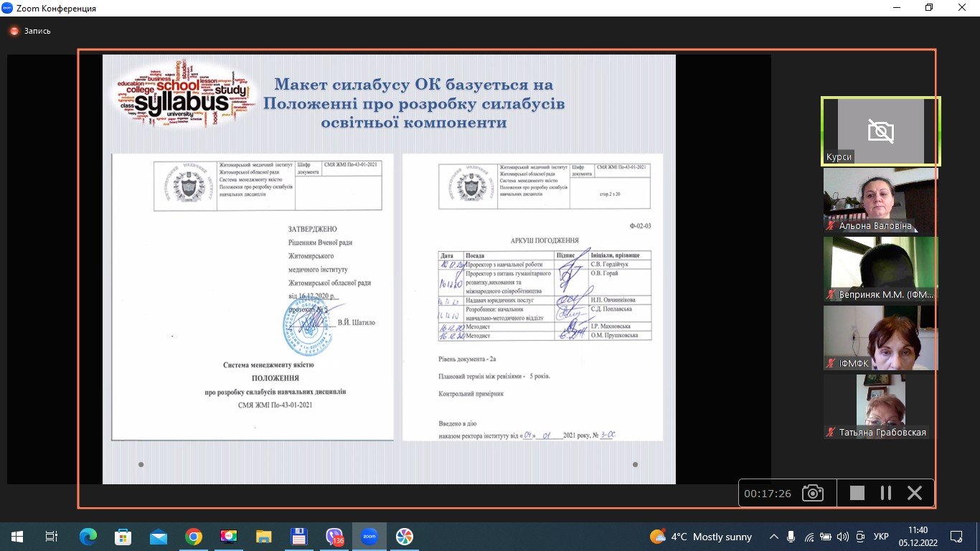Select the ІФМФК participant video tile
The image size is (980, 551).
pyautogui.click(x=880, y=338)
